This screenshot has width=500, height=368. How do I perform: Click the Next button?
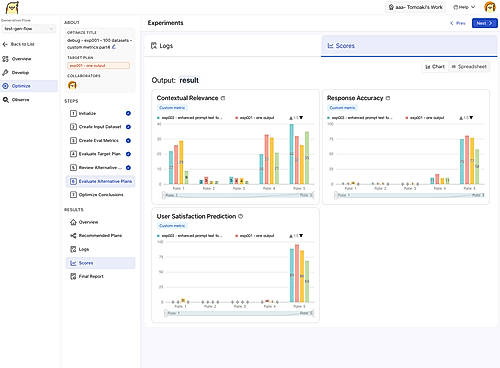[485, 23]
